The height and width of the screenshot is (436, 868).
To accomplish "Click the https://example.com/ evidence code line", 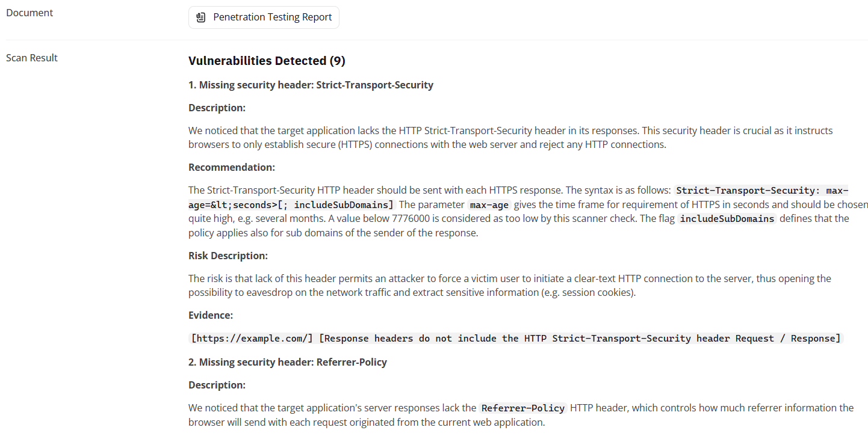I will [x=516, y=339].
